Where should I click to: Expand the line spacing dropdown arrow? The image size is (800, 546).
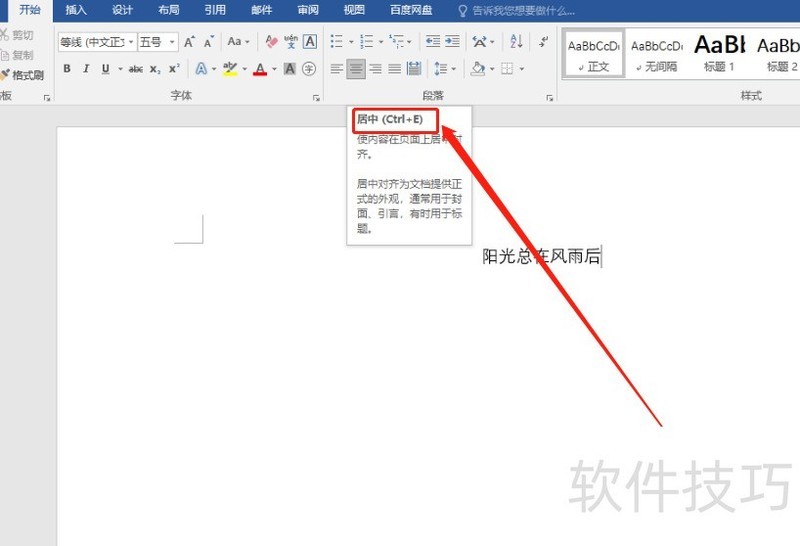coord(454,68)
